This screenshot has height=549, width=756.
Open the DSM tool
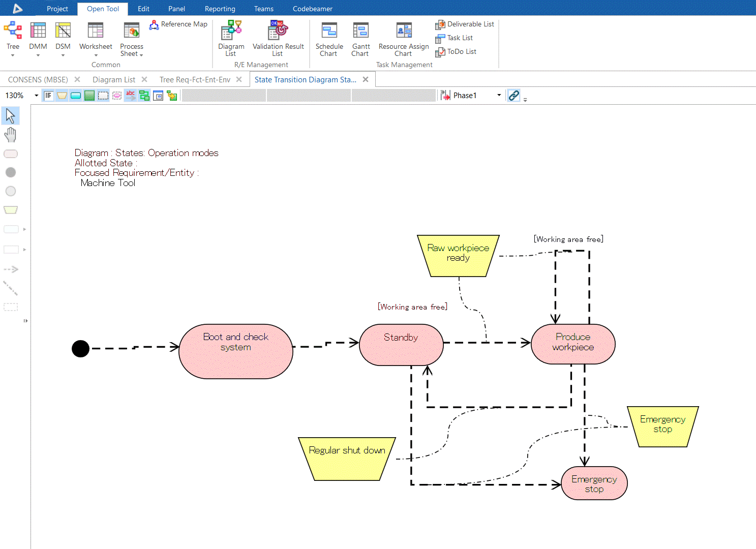pyautogui.click(x=63, y=36)
